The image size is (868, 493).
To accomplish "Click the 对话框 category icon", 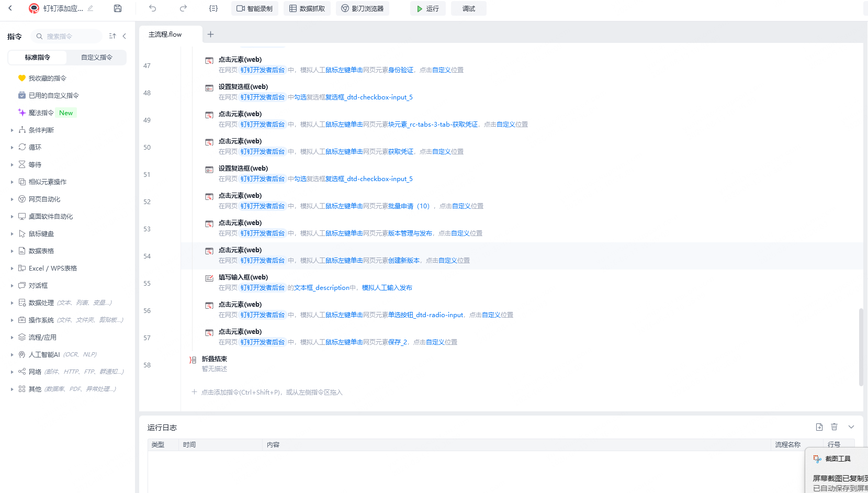I will 22,285.
